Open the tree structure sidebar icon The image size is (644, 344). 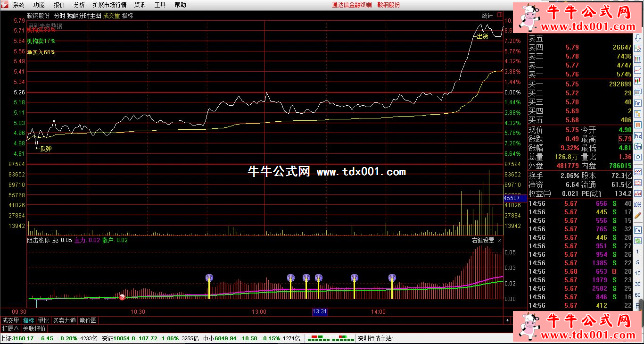pos(638,114)
